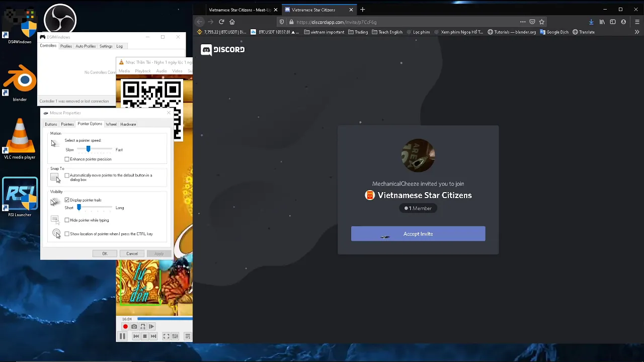Viewport: 644px width, 362px height.
Task: Open Google Dich bookmark
Action: [x=554, y=32]
